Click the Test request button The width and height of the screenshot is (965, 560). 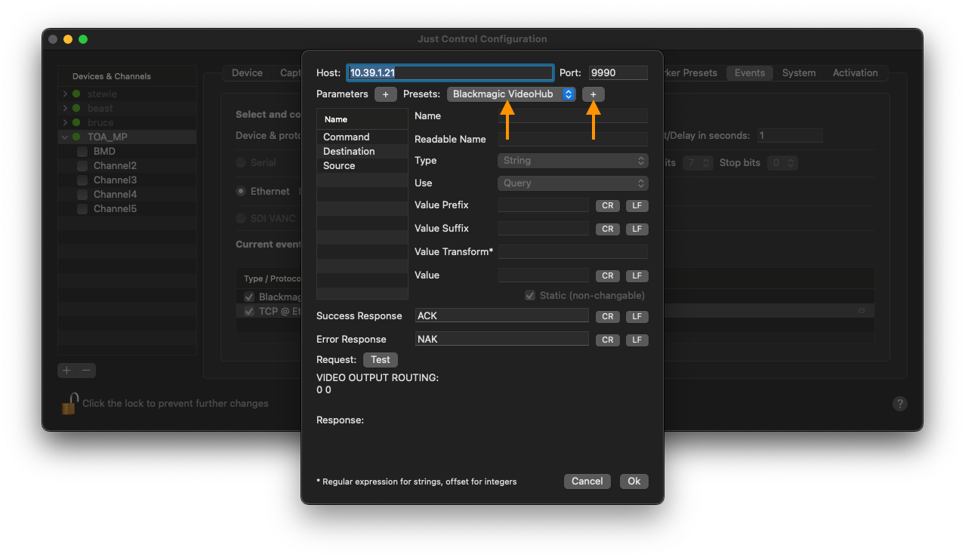380,360
